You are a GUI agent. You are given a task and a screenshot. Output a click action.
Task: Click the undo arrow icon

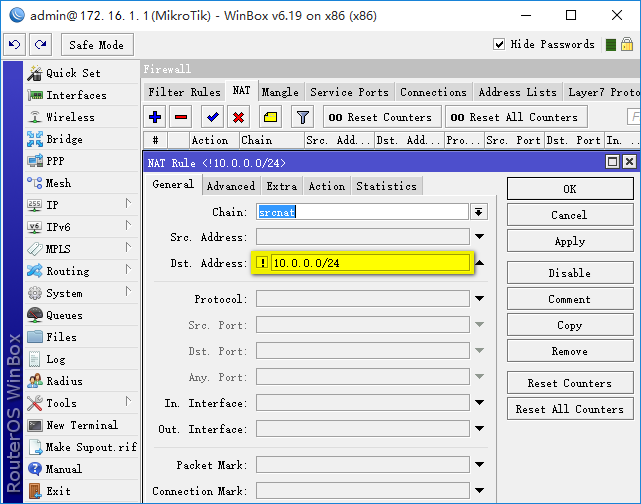15,44
